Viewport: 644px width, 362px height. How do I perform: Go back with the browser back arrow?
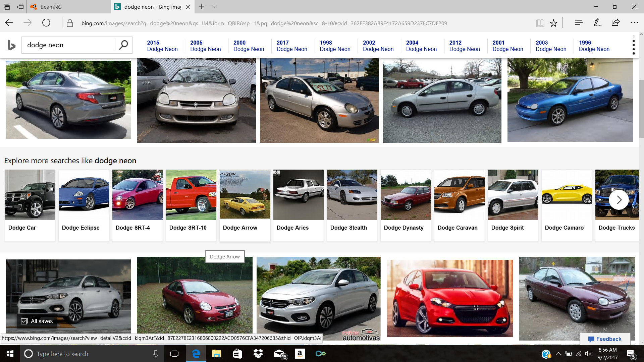click(9, 23)
